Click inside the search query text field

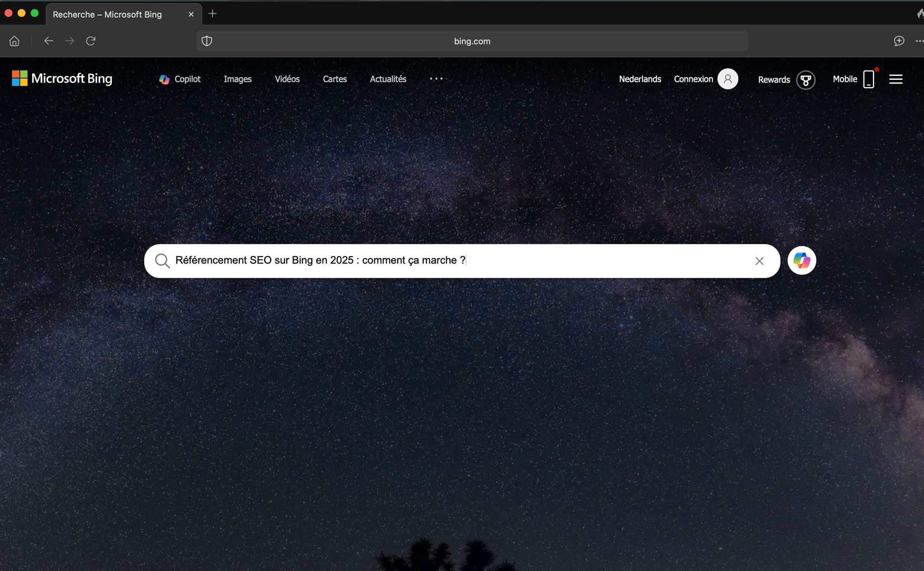click(x=554, y=261)
